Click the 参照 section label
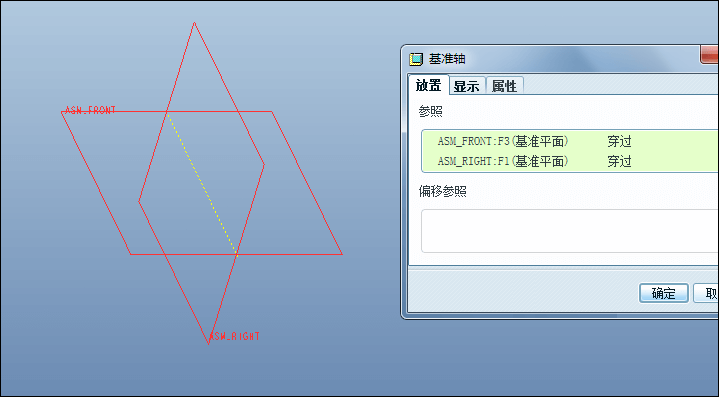The width and height of the screenshot is (719, 397). click(x=430, y=111)
